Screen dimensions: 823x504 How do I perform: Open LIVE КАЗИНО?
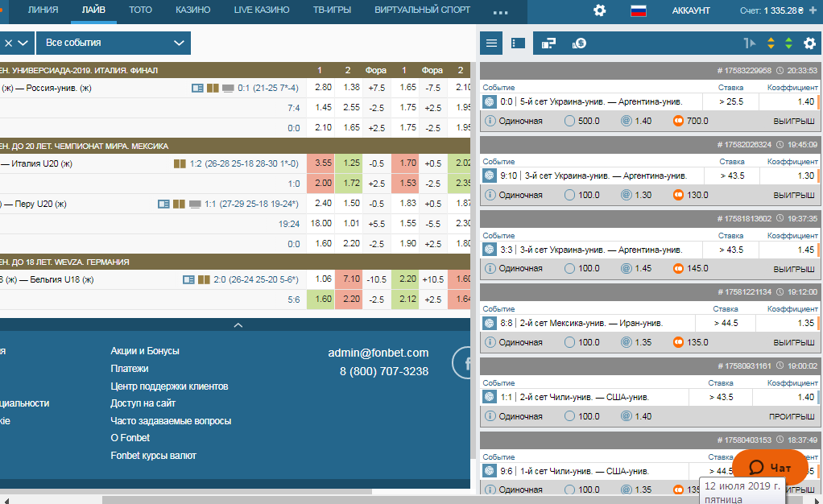point(262,10)
